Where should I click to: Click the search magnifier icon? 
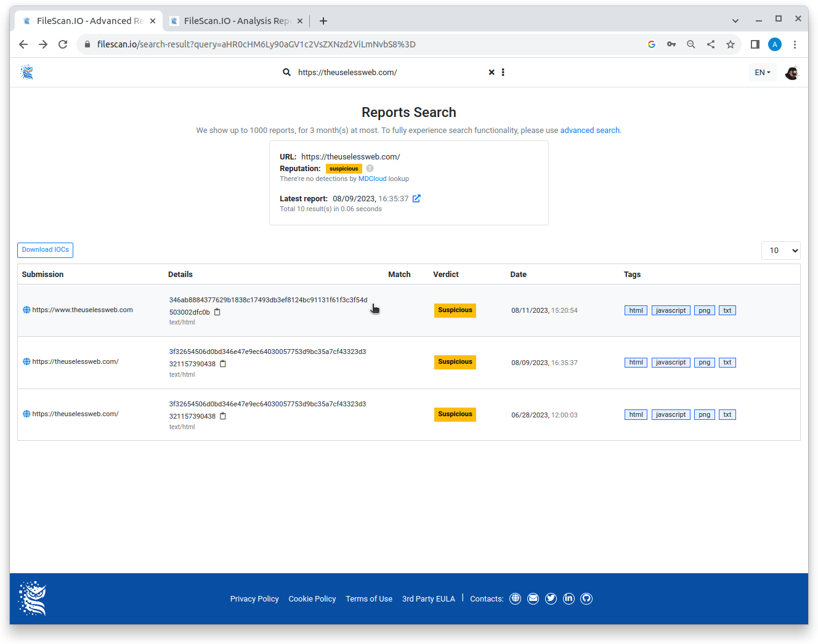286,72
